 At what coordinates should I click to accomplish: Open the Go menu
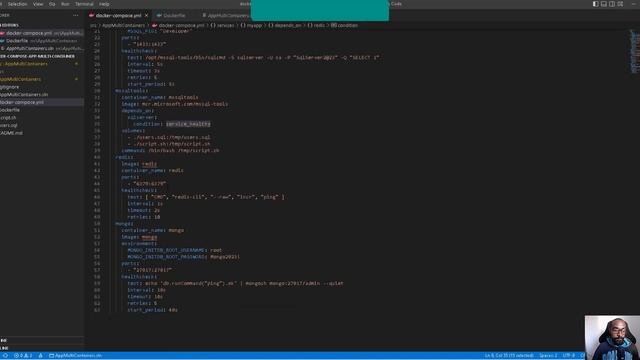point(52,4)
